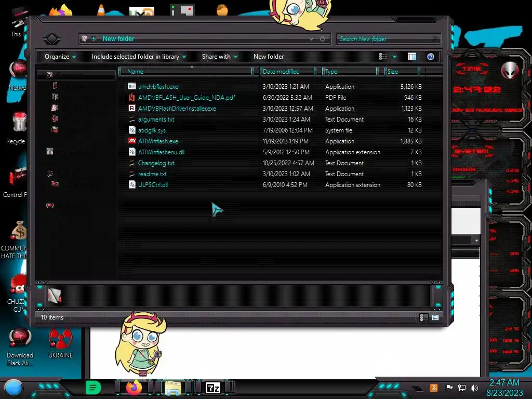The image size is (532, 399).
Task: Open the Organize dropdown menu
Action: [x=60, y=57]
